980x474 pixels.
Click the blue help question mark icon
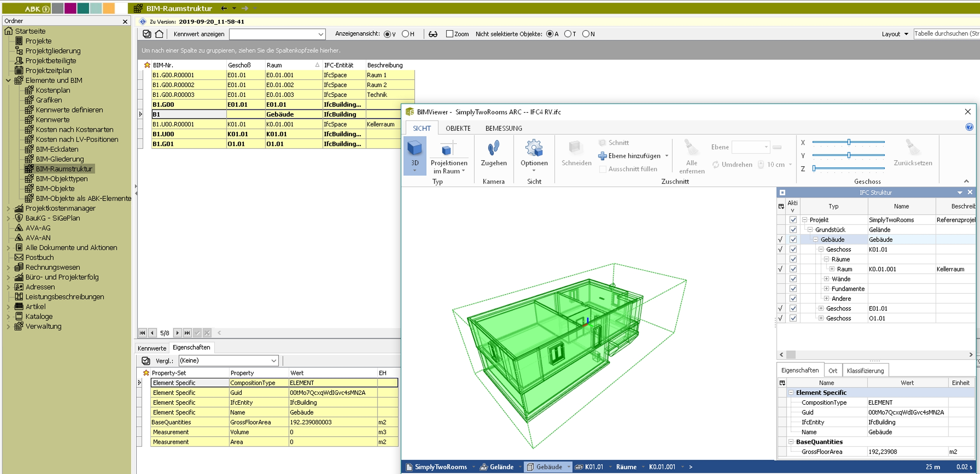pos(969,127)
